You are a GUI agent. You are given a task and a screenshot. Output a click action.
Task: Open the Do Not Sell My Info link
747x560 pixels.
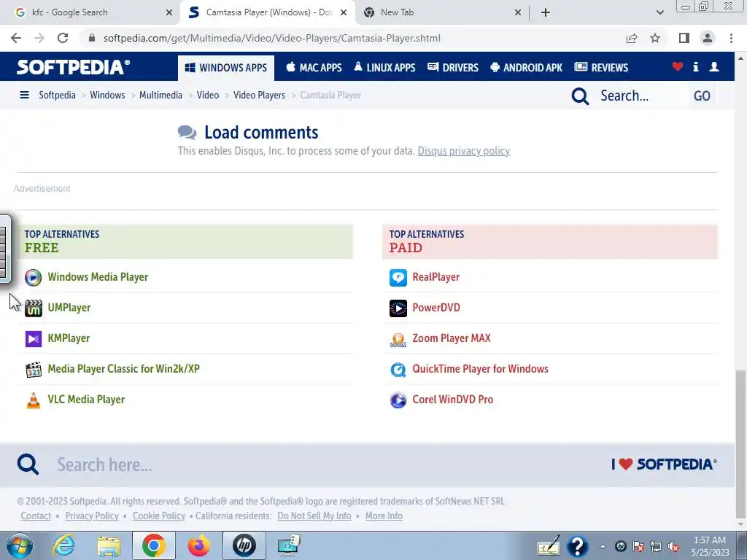(314, 516)
